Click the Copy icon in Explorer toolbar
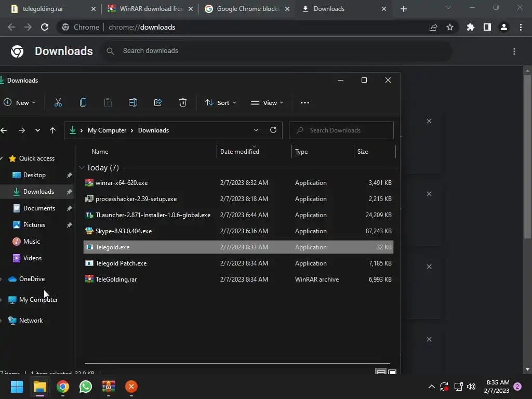 tap(83, 102)
